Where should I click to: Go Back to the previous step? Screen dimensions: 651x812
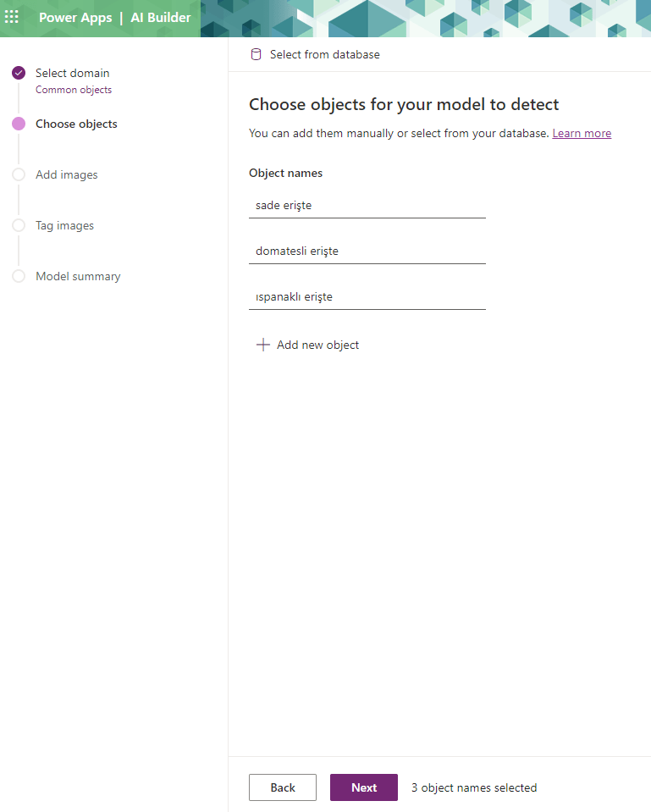pos(283,787)
